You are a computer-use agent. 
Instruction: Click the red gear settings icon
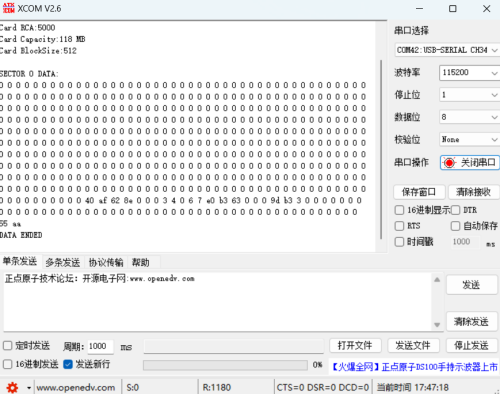click(12, 387)
